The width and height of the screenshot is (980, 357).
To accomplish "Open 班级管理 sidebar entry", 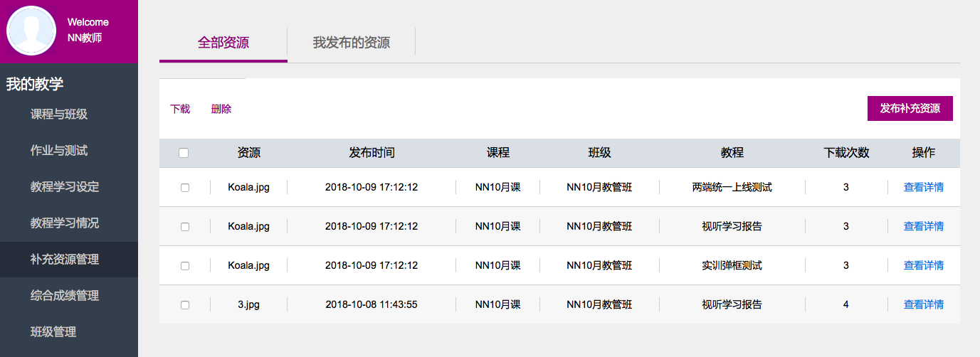I will tap(53, 332).
